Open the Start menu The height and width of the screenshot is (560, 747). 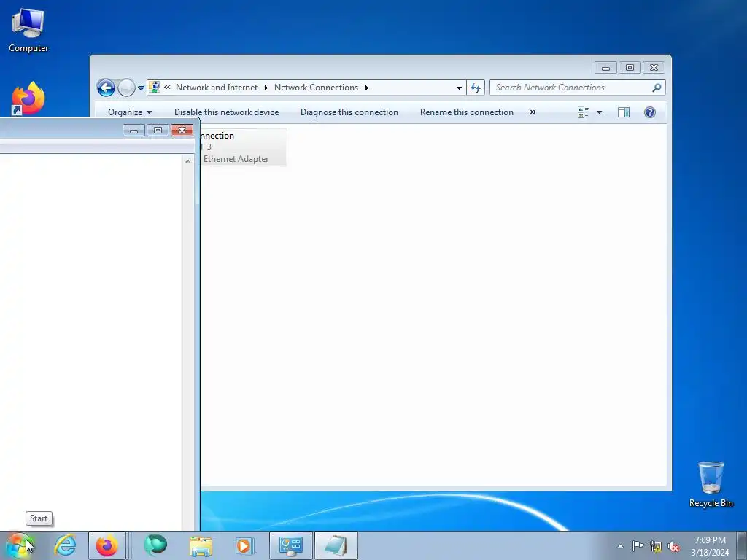click(20, 545)
